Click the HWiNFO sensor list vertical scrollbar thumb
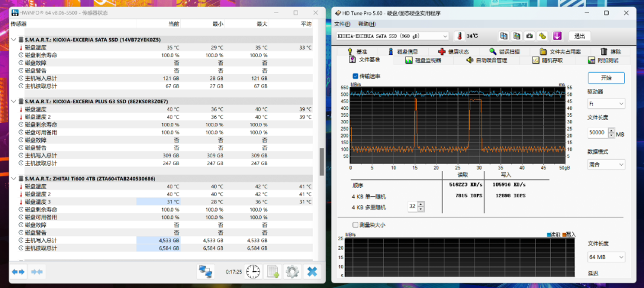Screen dimensions: 644x288 click(322, 162)
